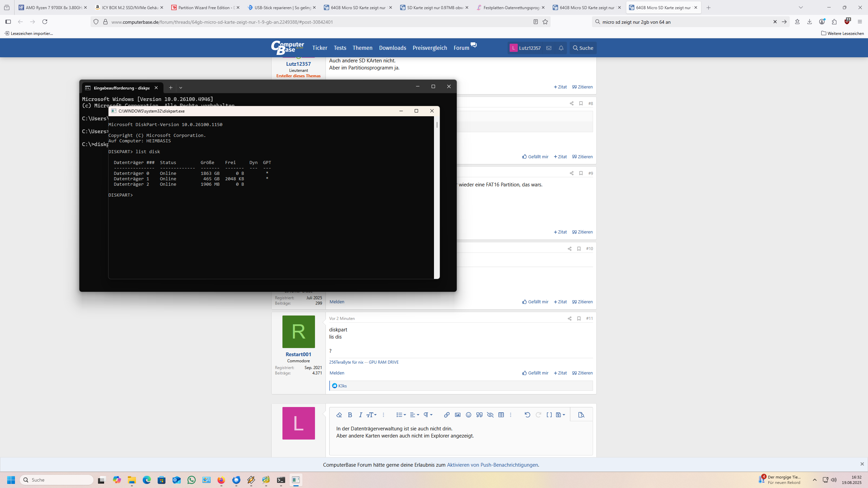Open the Preisvergleich menu item
The width and height of the screenshot is (868, 488).
click(430, 48)
